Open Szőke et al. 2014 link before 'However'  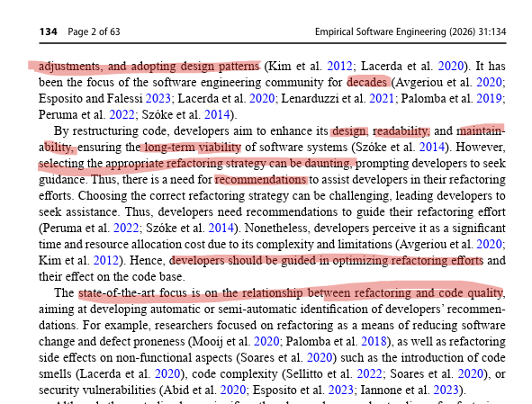coord(431,148)
